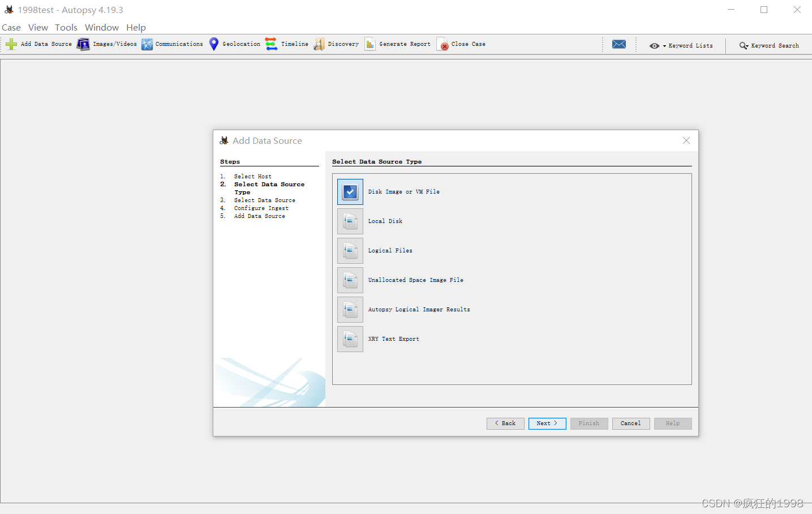Viewport: 812px width, 514px height.
Task: Click the Keyword Search label text
Action: pos(775,46)
